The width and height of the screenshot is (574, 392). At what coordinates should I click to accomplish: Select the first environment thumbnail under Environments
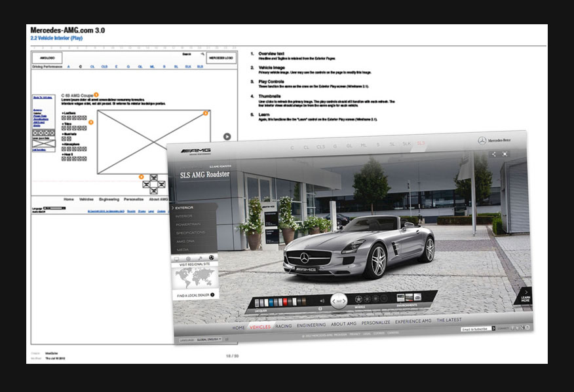point(401,297)
